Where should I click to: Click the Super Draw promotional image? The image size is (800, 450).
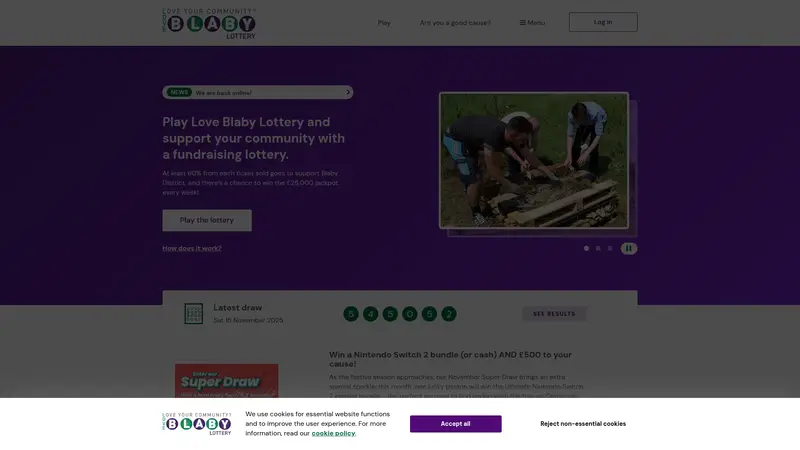[227, 381]
